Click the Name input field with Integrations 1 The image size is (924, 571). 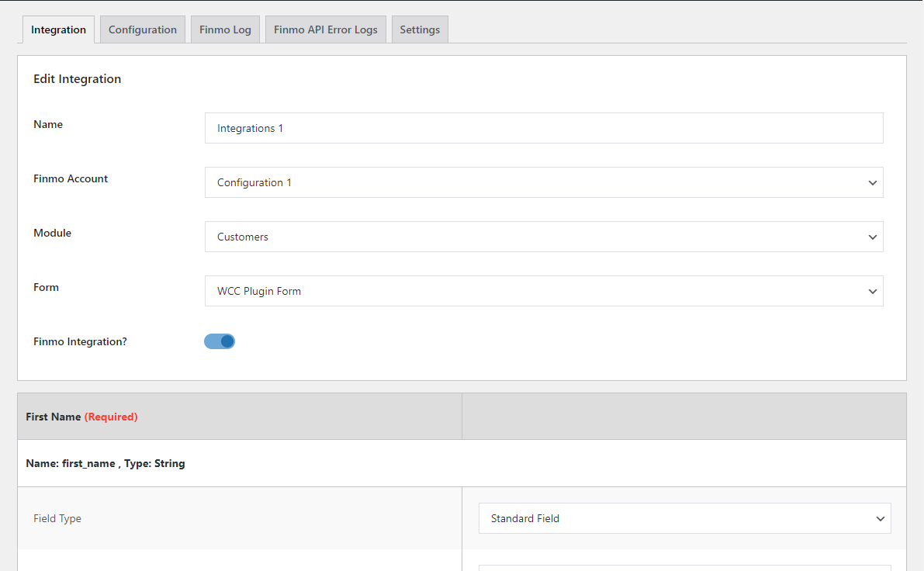pos(544,128)
